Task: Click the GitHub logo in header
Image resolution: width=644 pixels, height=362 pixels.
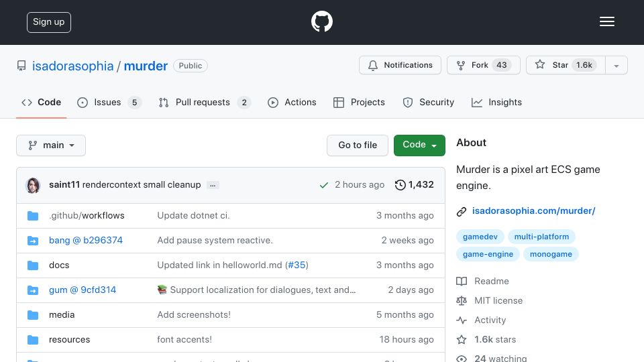Action: [321, 21]
